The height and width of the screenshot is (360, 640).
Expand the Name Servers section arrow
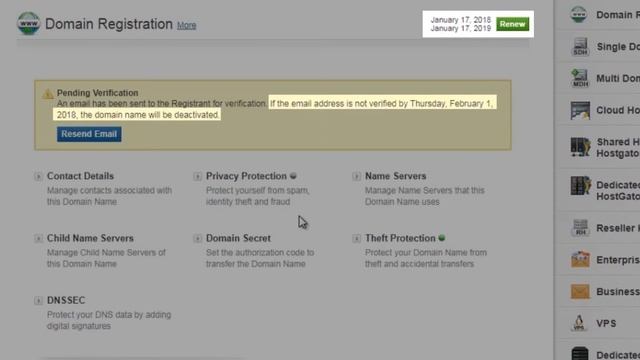tap(356, 177)
